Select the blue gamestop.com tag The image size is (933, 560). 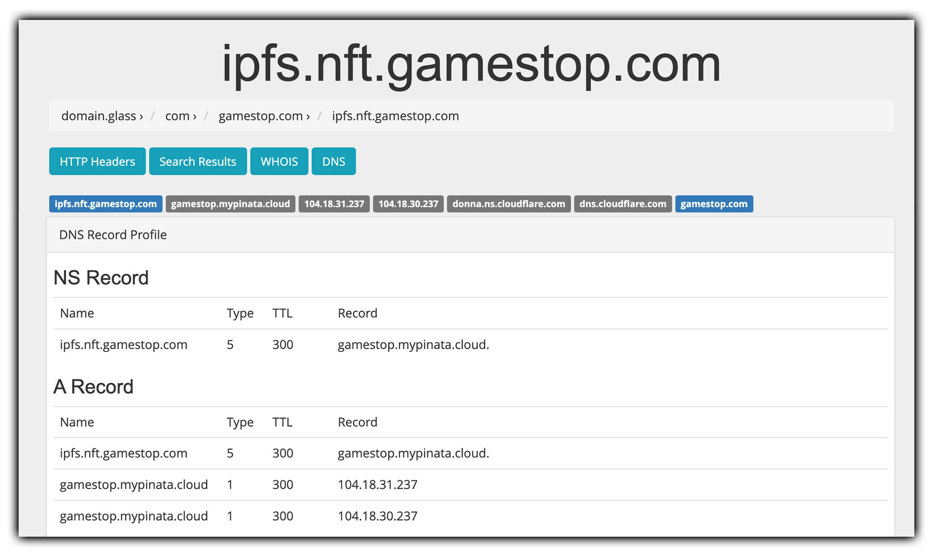[714, 204]
